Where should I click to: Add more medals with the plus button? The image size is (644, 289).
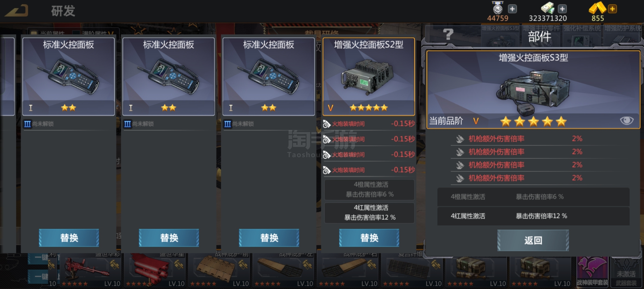[x=512, y=9]
